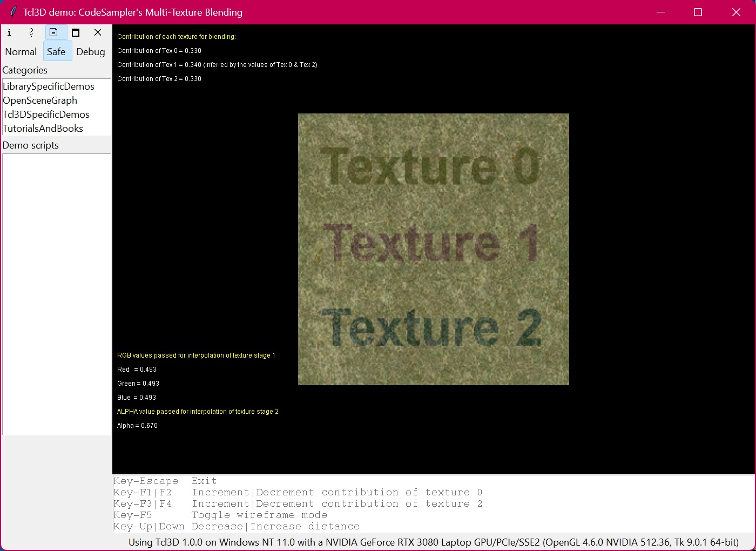
Task: Minimize the Tcl3D demo window
Action: (660, 12)
